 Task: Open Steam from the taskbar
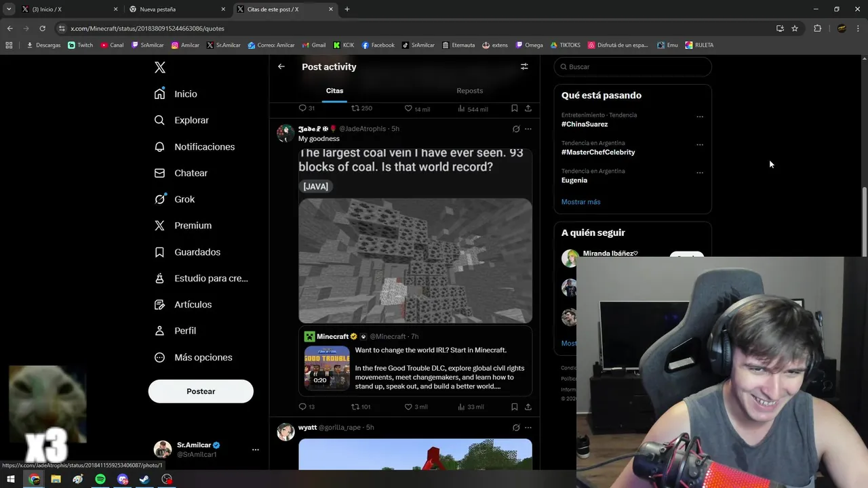[144, 479]
